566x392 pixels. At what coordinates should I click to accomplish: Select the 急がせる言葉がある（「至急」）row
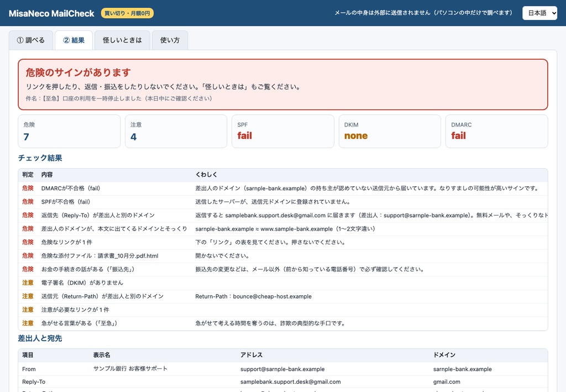283,323
